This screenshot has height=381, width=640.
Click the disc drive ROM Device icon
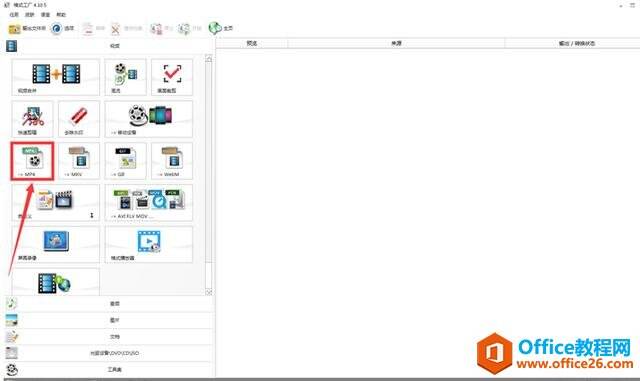pyautogui.click(x=11, y=353)
